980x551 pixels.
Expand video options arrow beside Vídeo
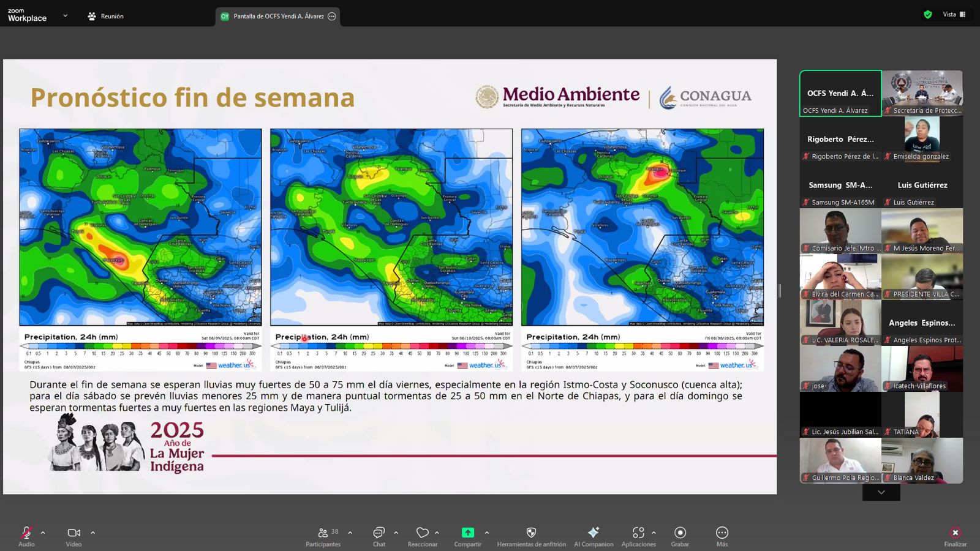tap(93, 533)
